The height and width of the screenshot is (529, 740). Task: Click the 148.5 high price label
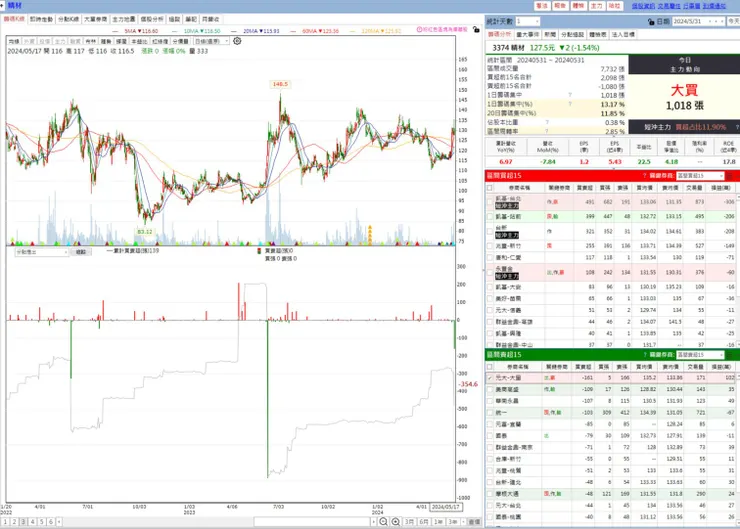pyautogui.click(x=280, y=84)
